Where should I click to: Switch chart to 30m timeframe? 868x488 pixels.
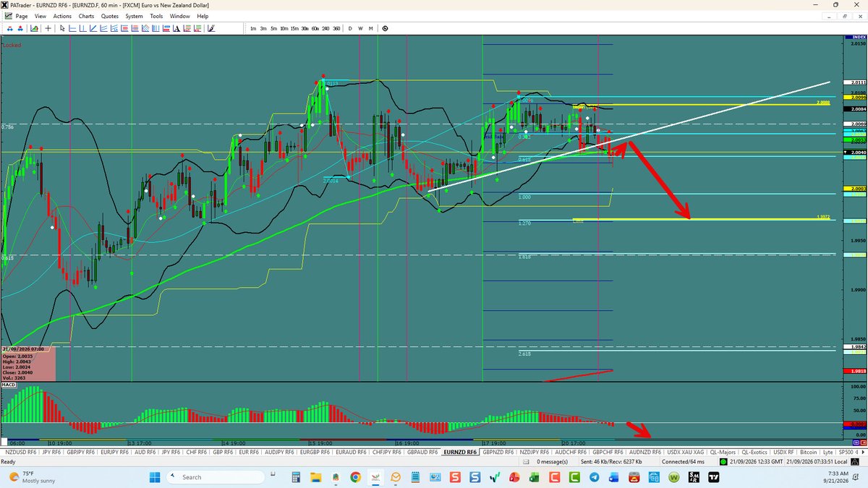(305, 28)
